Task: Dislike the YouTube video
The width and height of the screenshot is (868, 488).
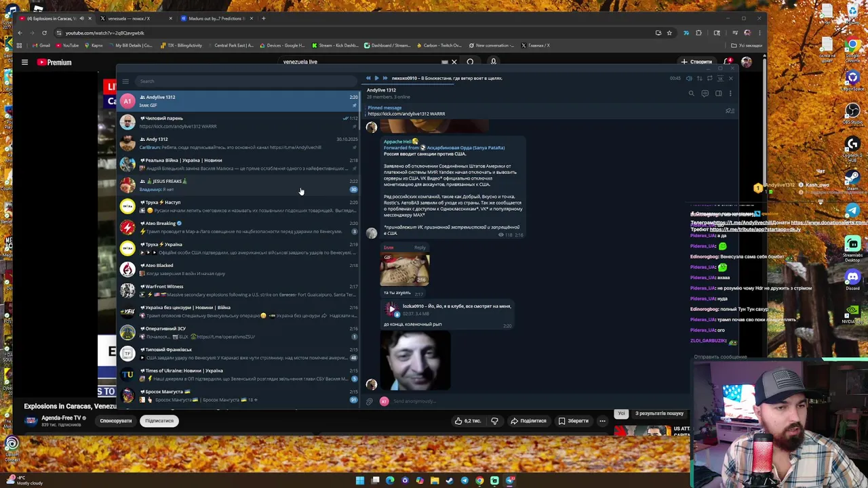Action: [x=494, y=421]
